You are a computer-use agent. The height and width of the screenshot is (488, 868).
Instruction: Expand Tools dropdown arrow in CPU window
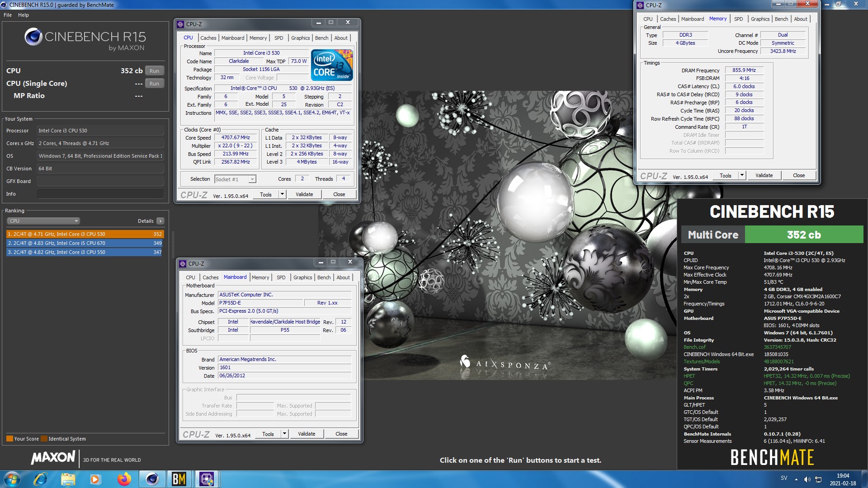click(282, 194)
